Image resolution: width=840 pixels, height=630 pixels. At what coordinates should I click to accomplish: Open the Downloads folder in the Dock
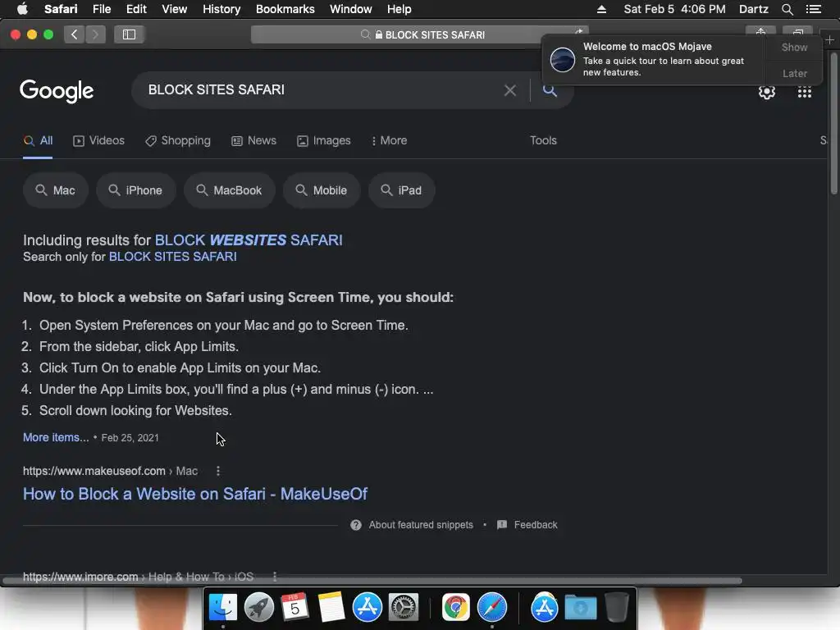click(581, 607)
